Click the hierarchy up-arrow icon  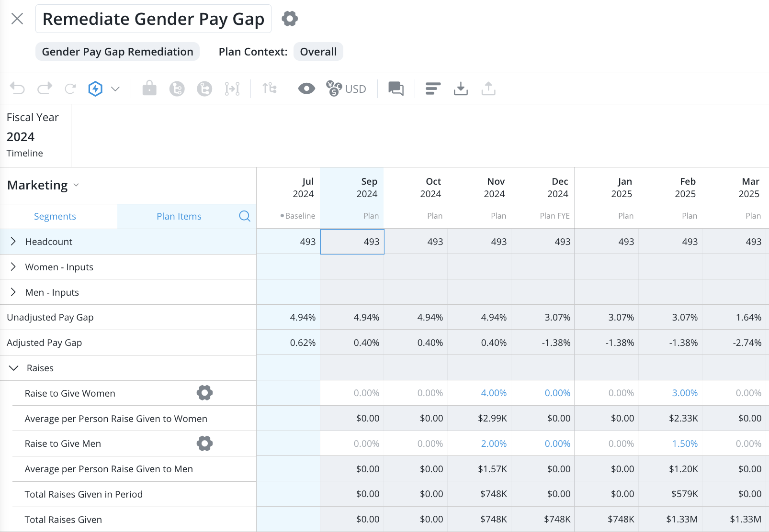pos(270,88)
